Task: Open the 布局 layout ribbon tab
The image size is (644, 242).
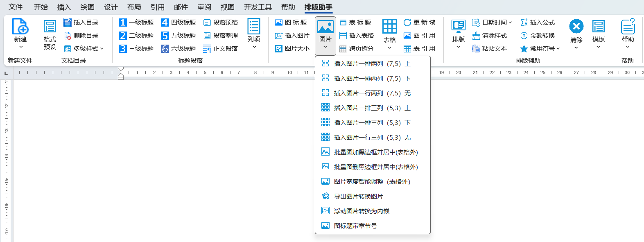Action: click(x=134, y=7)
